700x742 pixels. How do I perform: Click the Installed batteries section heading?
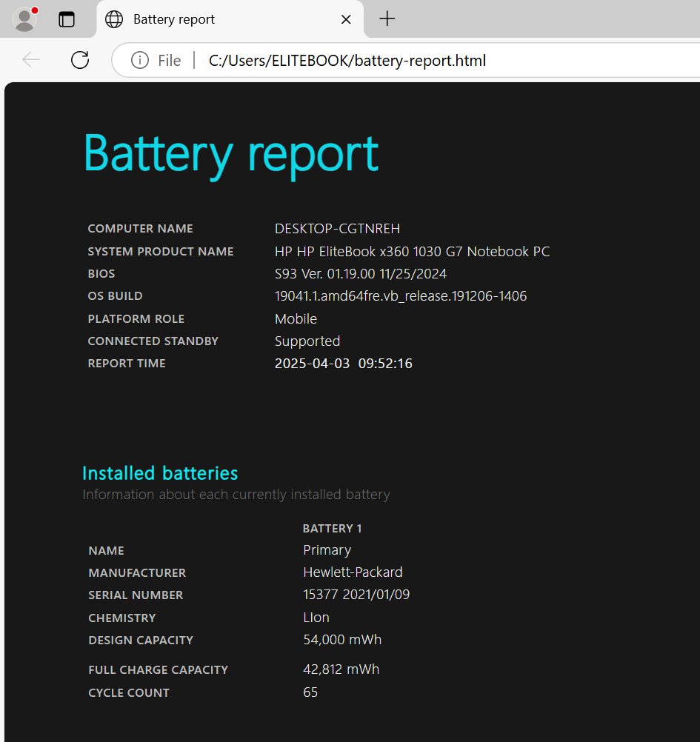click(x=160, y=473)
